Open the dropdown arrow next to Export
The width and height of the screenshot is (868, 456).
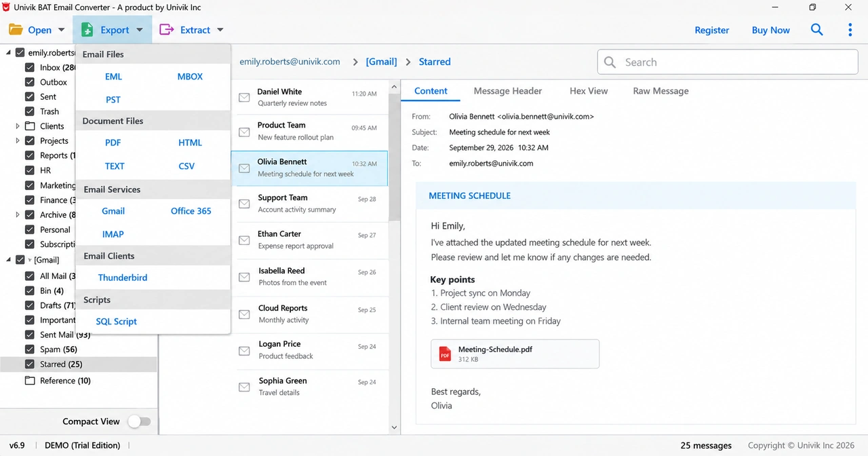[x=139, y=30]
